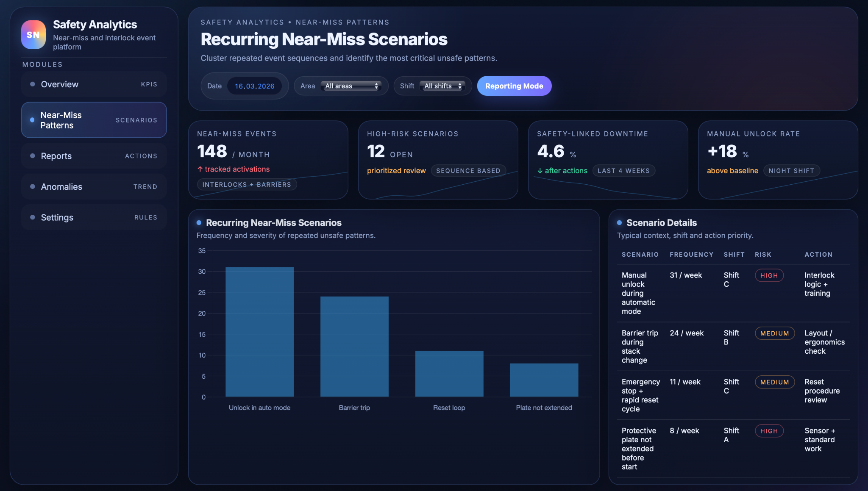Click the HIGH risk badge for manual unlock

769,275
